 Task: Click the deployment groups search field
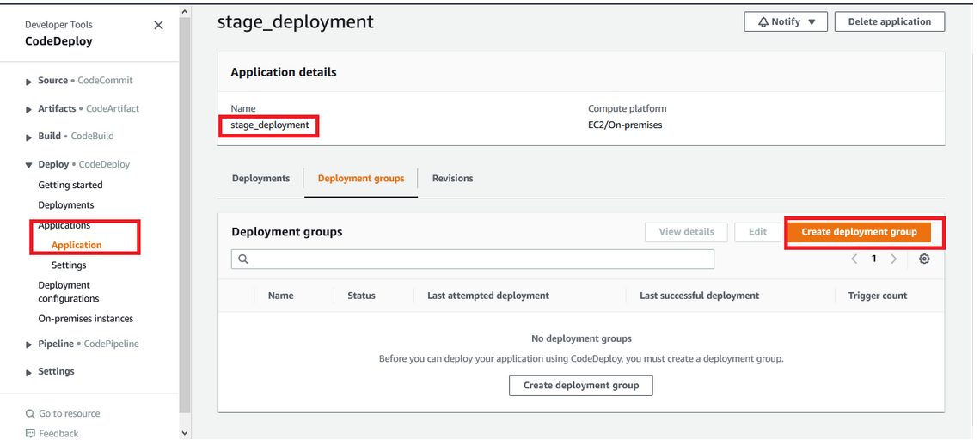click(x=473, y=259)
